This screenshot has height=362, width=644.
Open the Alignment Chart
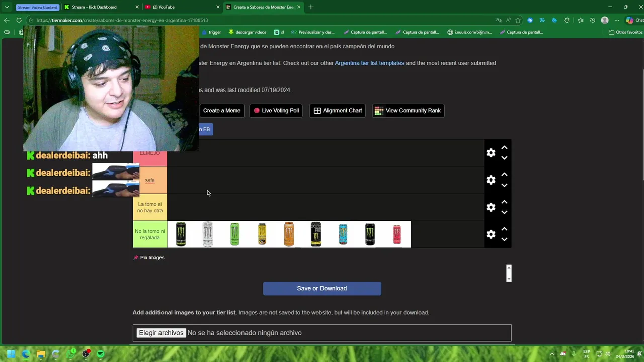point(338,111)
